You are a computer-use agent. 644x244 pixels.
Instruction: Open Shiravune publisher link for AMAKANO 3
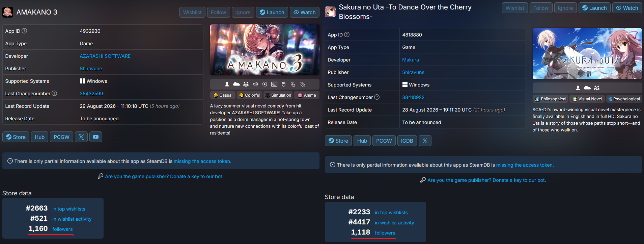tap(91, 69)
